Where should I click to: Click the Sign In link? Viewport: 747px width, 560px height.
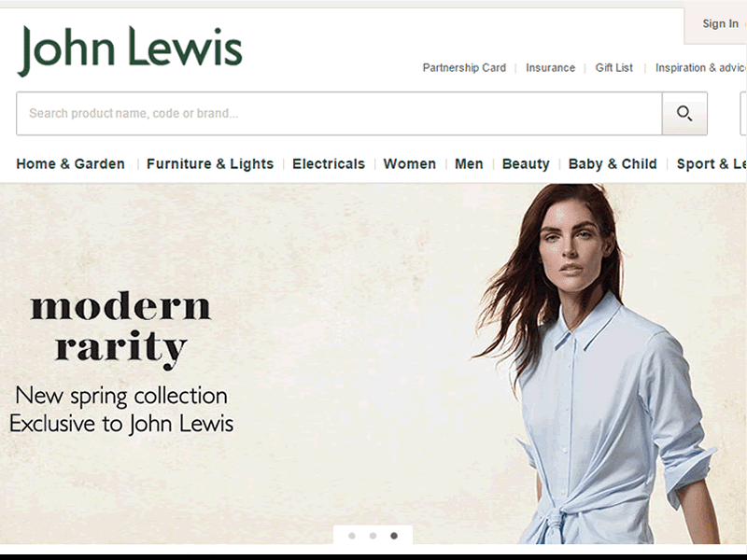click(x=720, y=23)
